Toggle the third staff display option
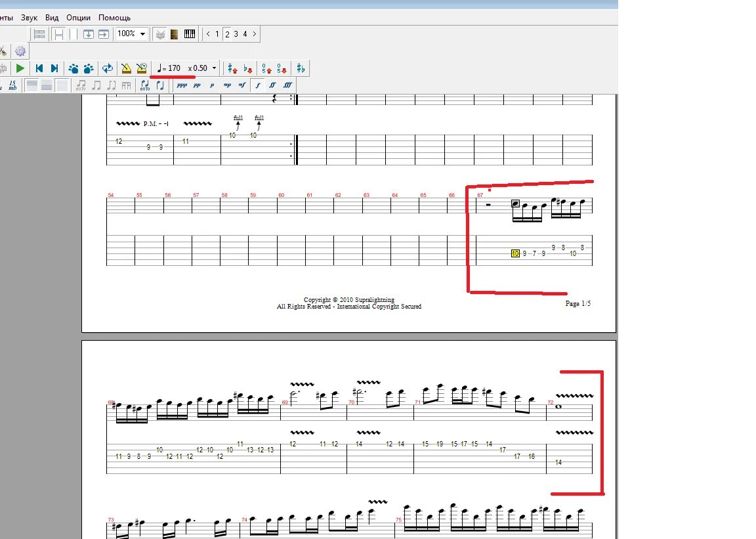This screenshot has height=539, width=756. [x=62, y=85]
